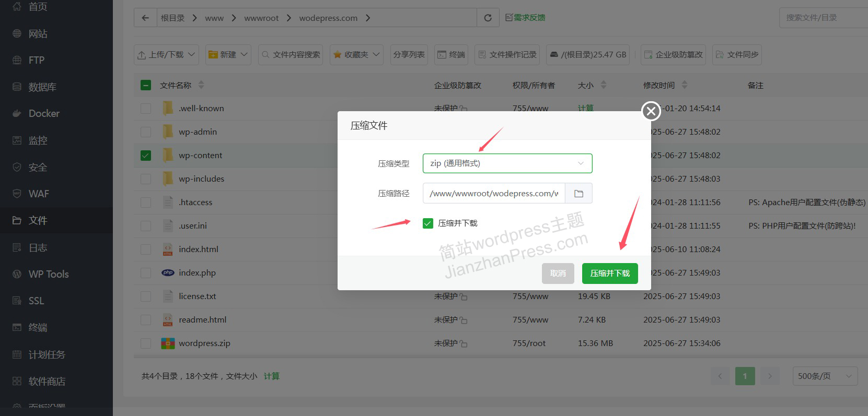
Task: Uncheck the 压缩并下载 checkbox
Action: (x=428, y=223)
